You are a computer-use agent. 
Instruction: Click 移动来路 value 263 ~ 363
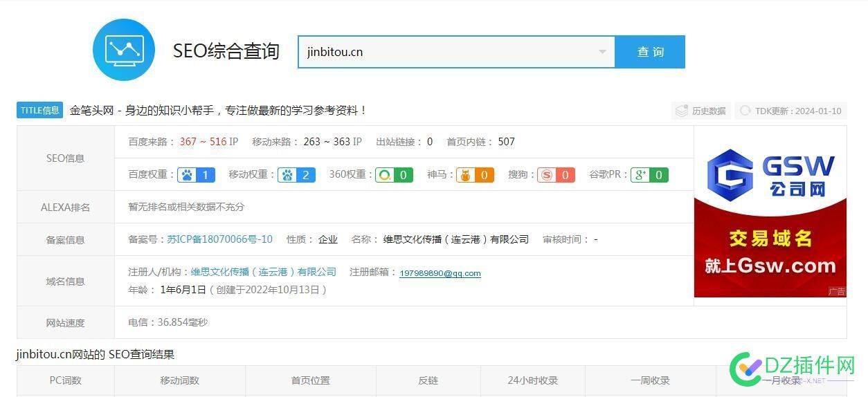(327, 142)
